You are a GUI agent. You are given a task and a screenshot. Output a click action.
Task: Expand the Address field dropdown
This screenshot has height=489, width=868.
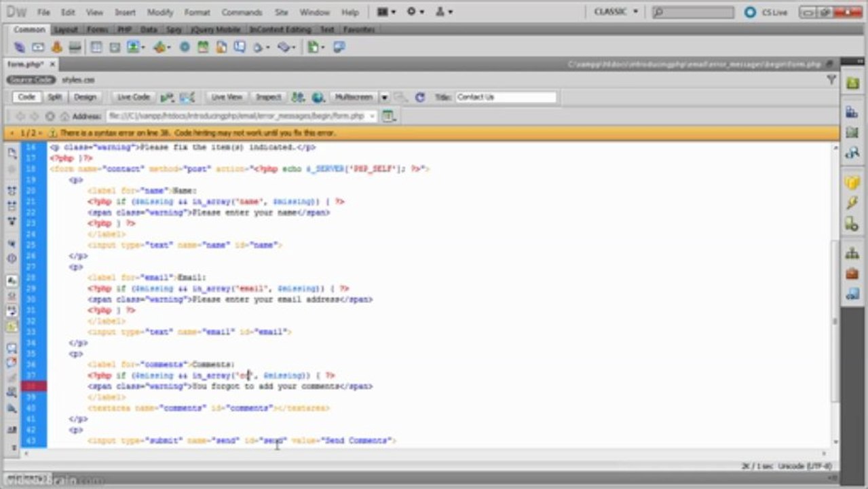(x=373, y=116)
